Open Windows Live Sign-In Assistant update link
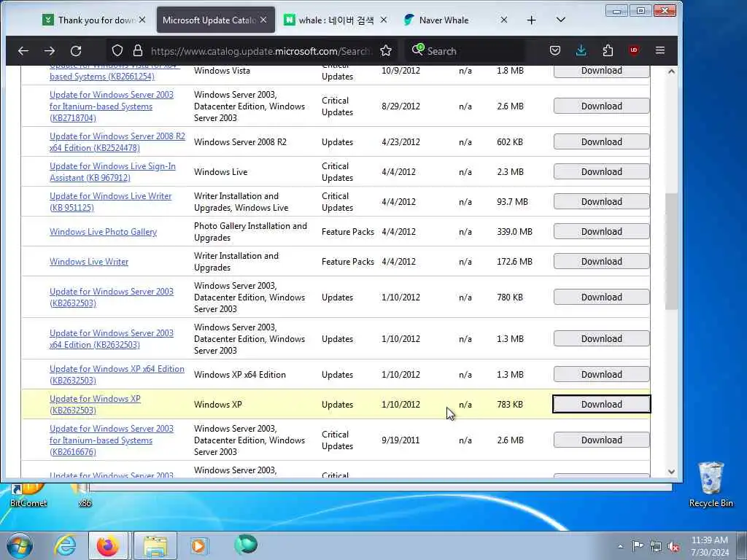 112,172
